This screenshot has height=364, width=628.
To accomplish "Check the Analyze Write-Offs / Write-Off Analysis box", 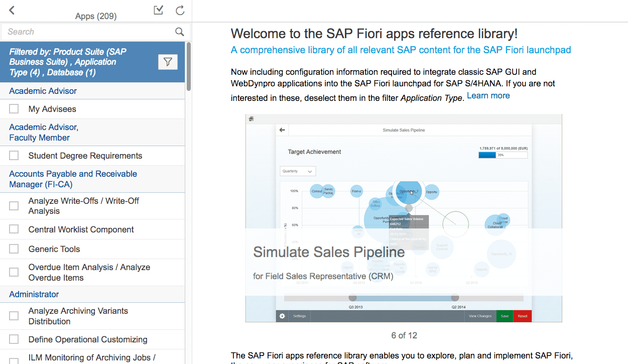I will [x=14, y=206].
